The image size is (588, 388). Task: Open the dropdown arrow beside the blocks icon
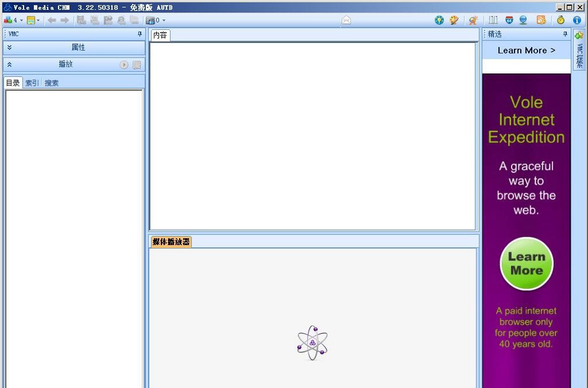coord(21,20)
